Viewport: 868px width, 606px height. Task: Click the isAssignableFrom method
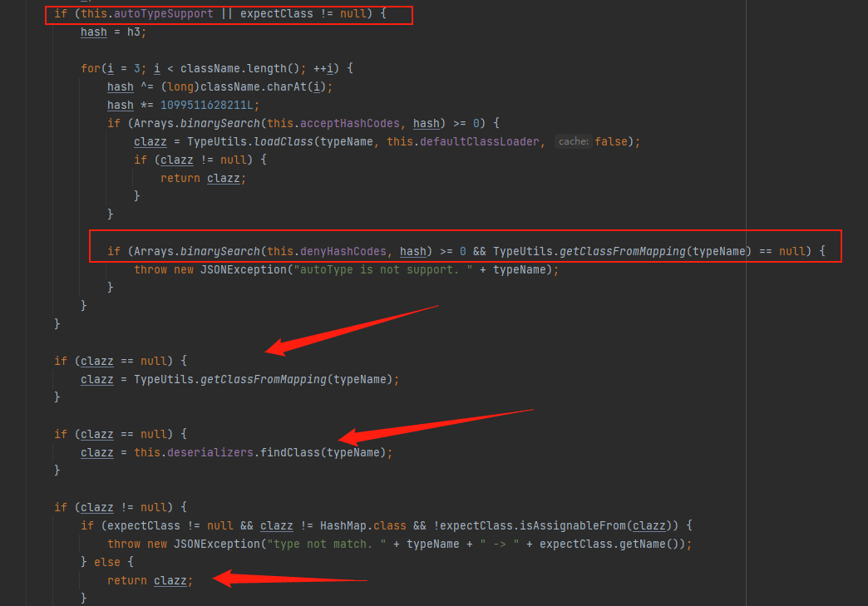click(573, 525)
